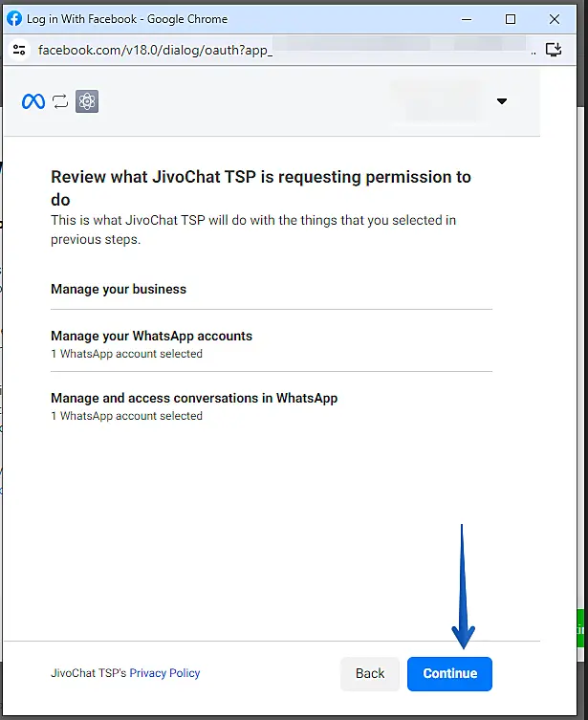Click the install app icon in address bar
Screen dimensions: 588x720
(554, 49)
